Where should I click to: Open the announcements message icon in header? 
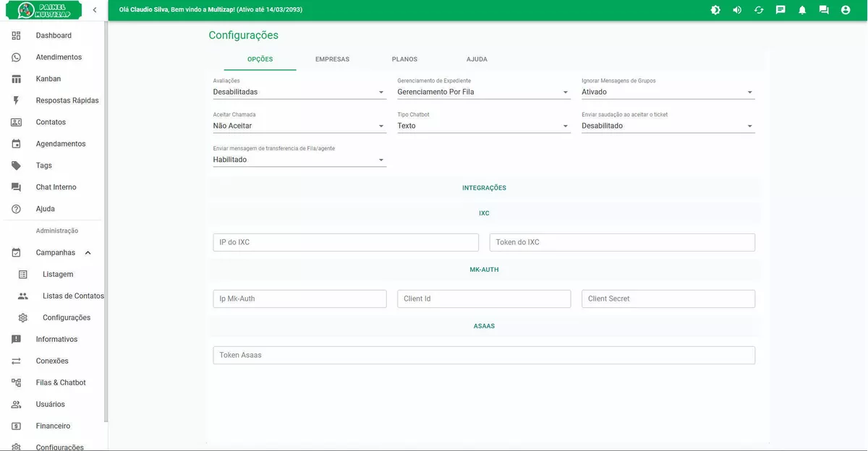pyautogui.click(x=780, y=10)
